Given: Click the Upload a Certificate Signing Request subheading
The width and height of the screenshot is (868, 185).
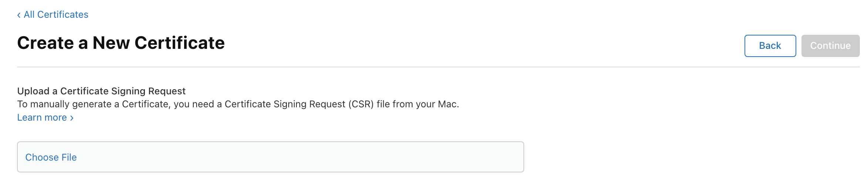Looking at the screenshot, I should pos(101,91).
